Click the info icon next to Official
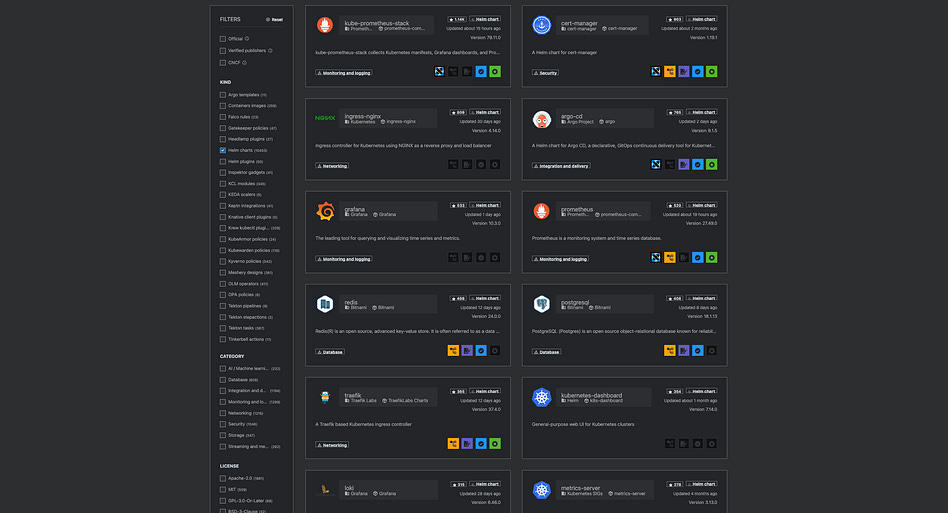Screen dimensions: 948x513 (x=247, y=39)
